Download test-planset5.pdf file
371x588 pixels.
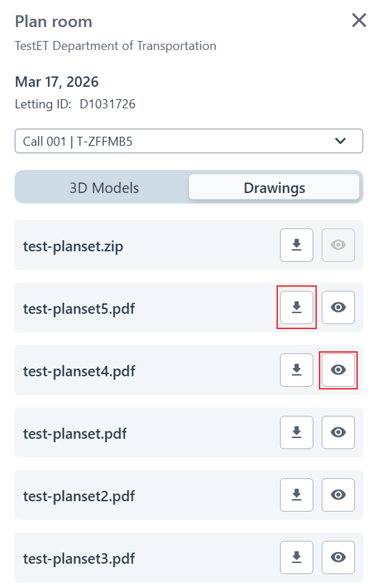(297, 308)
